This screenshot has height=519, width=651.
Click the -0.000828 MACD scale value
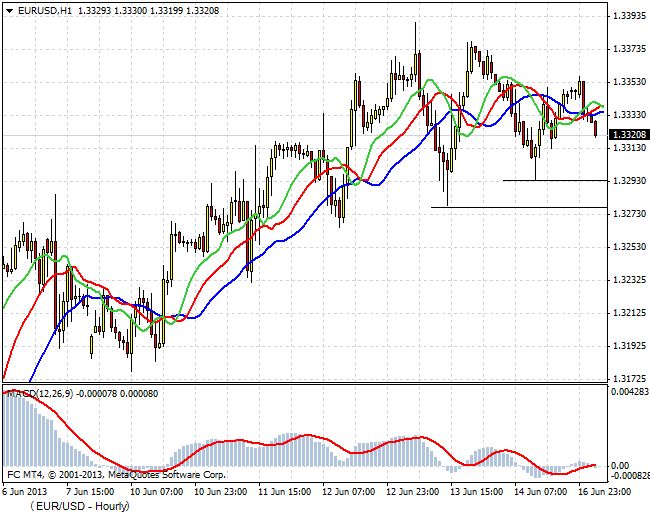point(630,475)
